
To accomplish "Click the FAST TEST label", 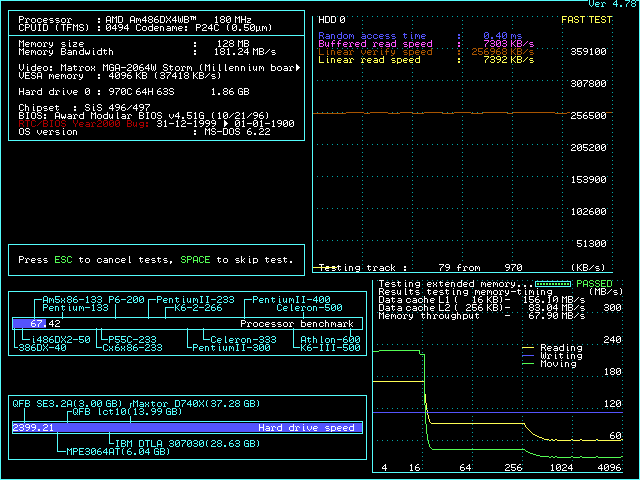I will pos(587,19).
